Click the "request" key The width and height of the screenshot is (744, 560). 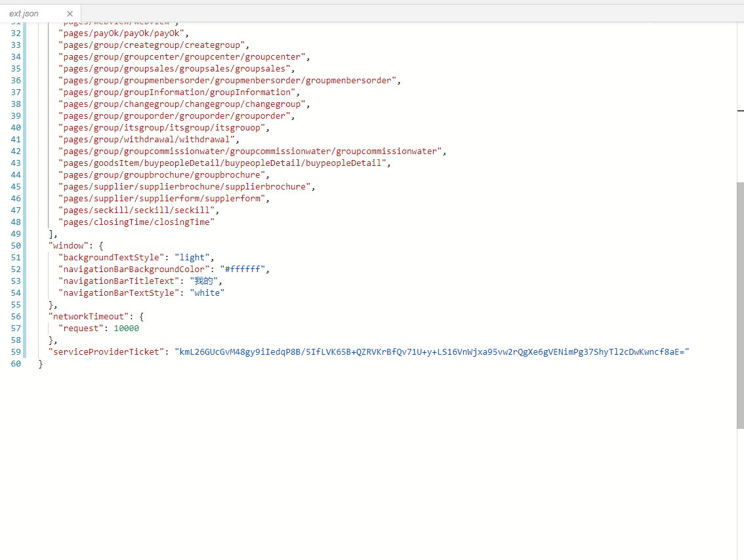(81, 328)
